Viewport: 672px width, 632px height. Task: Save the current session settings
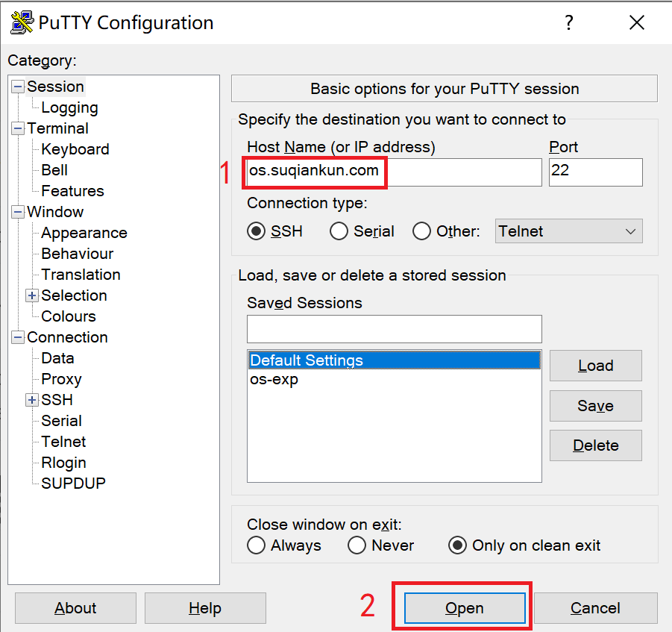coord(595,405)
